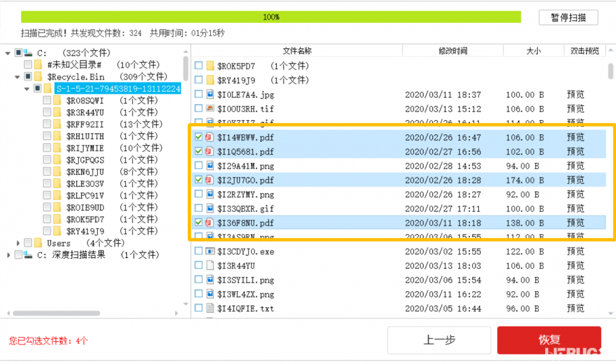Select the $RLE3O3V folder in tree

click(85, 184)
